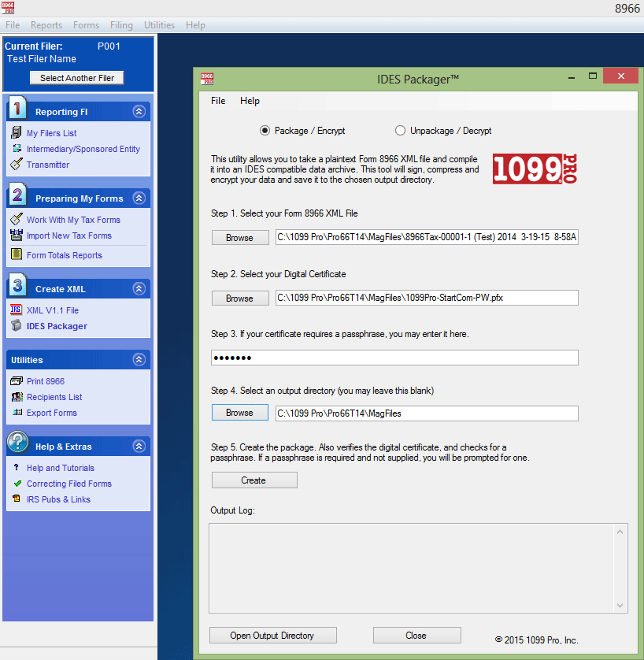The height and width of the screenshot is (660, 644).
Task: Open the Import New Tax Forms link
Action: pyautogui.click(x=69, y=235)
